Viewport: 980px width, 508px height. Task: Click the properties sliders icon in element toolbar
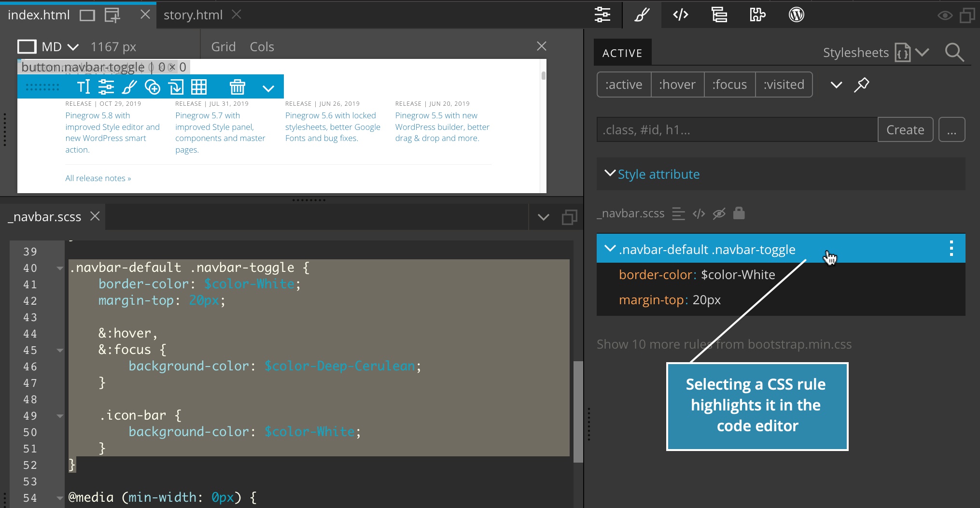click(106, 87)
